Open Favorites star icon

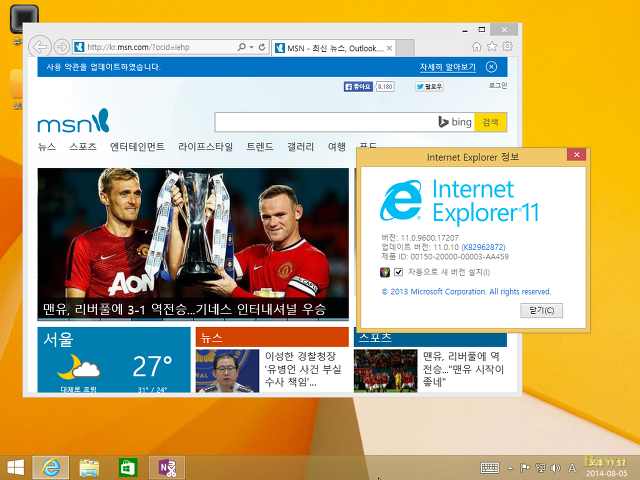[x=492, y=47]
